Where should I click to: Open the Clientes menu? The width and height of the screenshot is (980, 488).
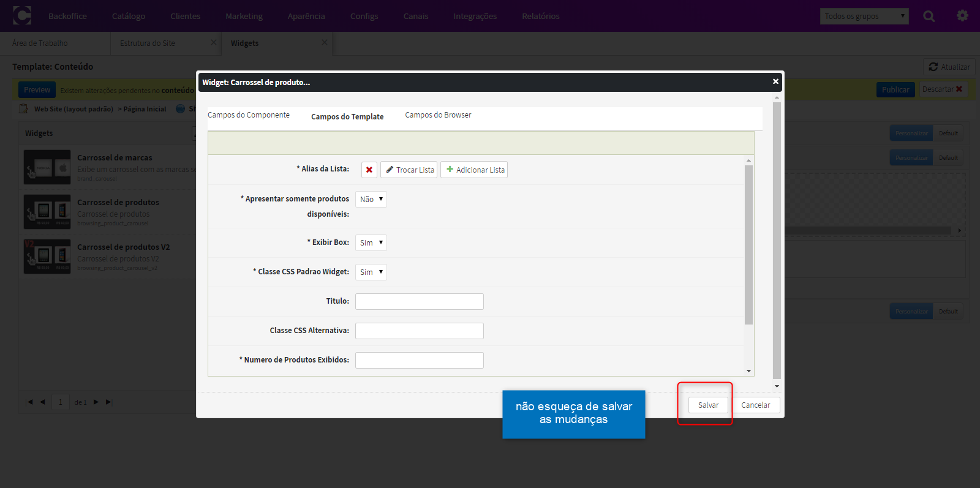click(186, 16)
